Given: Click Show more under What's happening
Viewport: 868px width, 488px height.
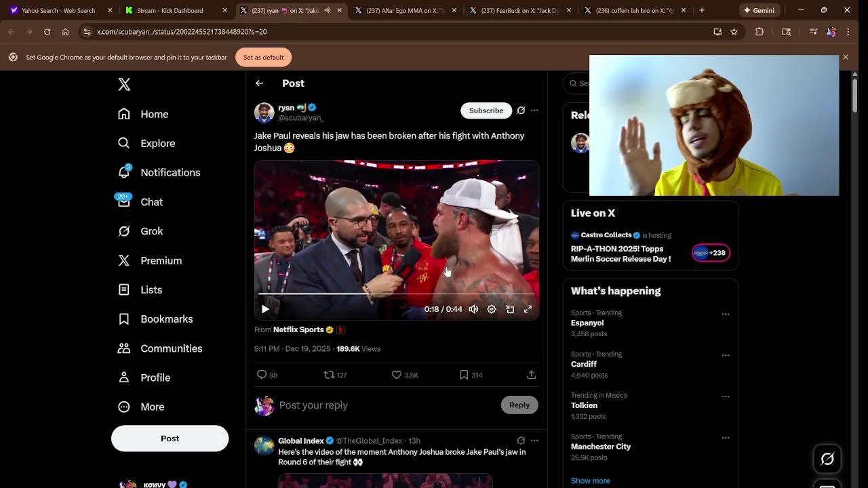Looking at the screenshot, I should click(591, 481).
